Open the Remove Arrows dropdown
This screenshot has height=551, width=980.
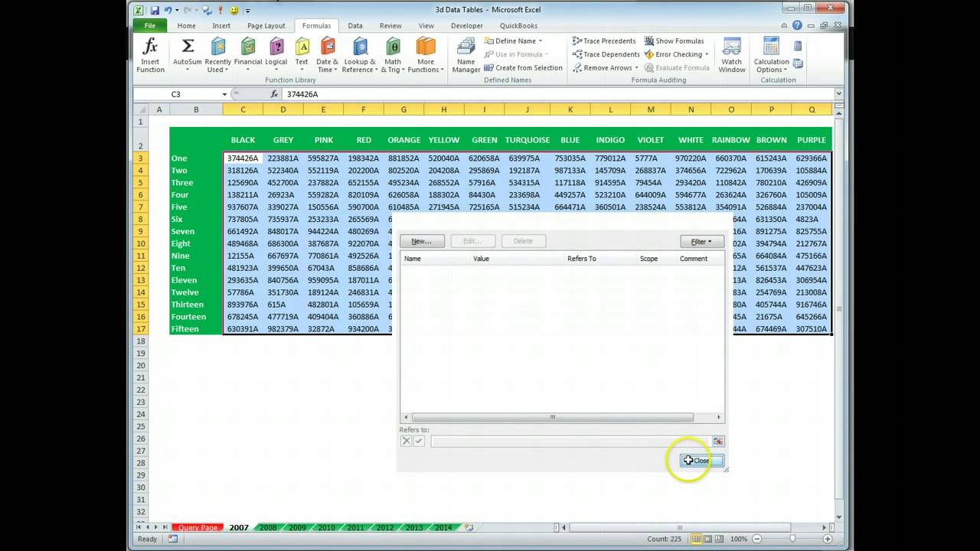[636, 68]
